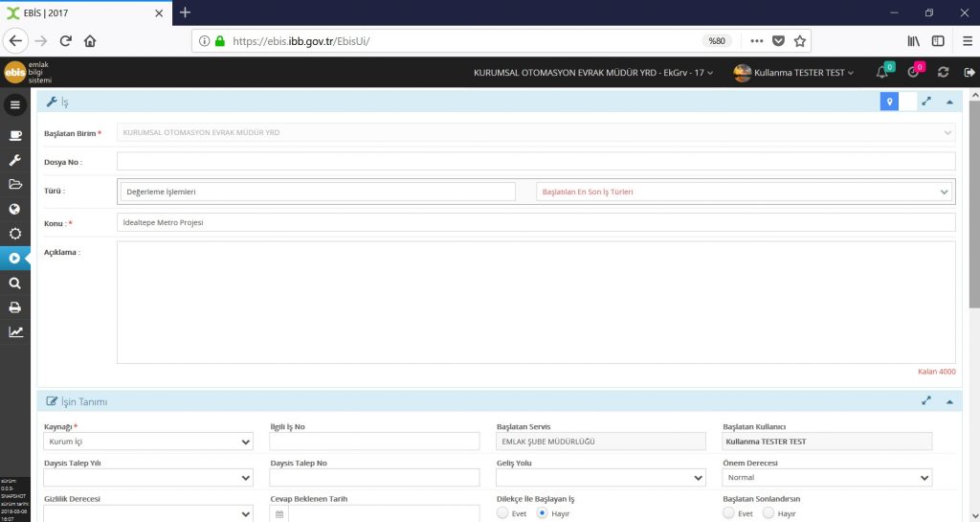Select Hayır for Dilekçe ile Başlayan İş
Image resolution: width=980 pixels, height=522 pixels.
pos(543,513)
